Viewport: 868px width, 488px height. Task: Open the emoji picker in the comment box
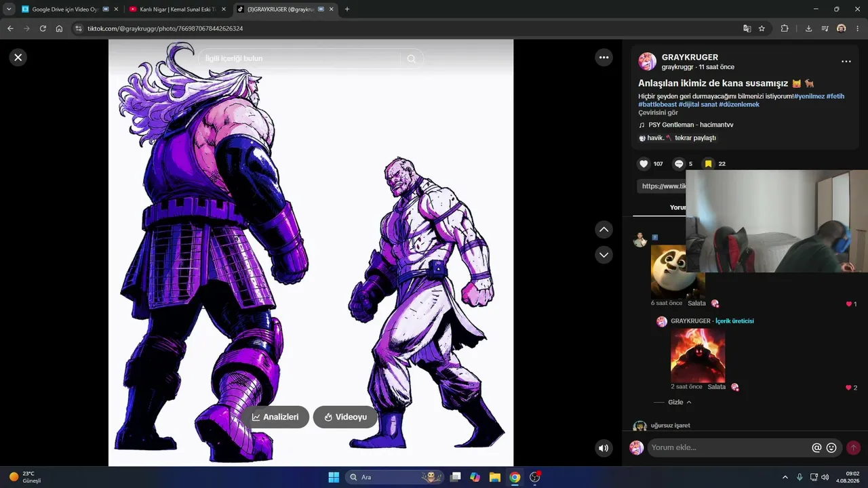(x=831, y=448)
